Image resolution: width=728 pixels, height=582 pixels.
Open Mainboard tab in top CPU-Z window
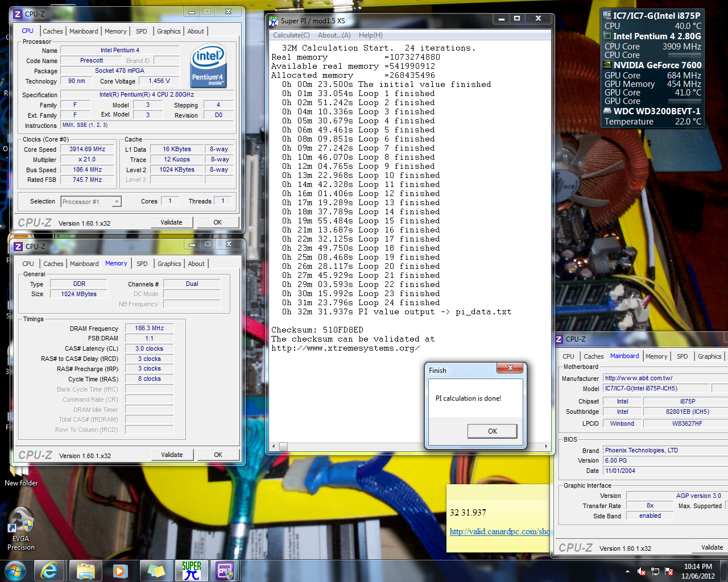tap(84, 31)
